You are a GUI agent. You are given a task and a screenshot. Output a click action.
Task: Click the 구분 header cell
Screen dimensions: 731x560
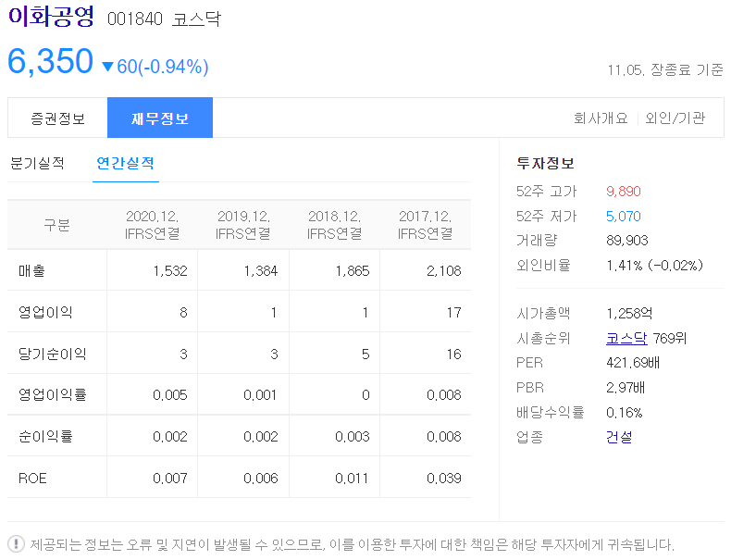coord(56,225)
